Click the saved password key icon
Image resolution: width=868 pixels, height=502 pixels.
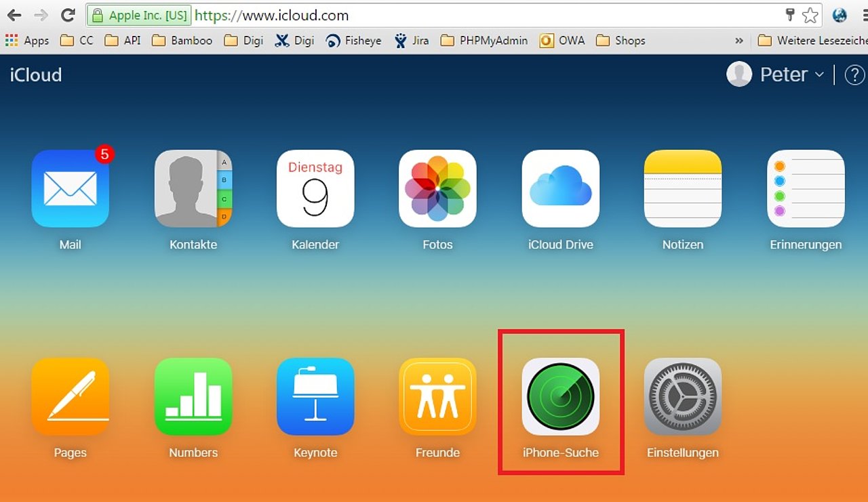789,15
